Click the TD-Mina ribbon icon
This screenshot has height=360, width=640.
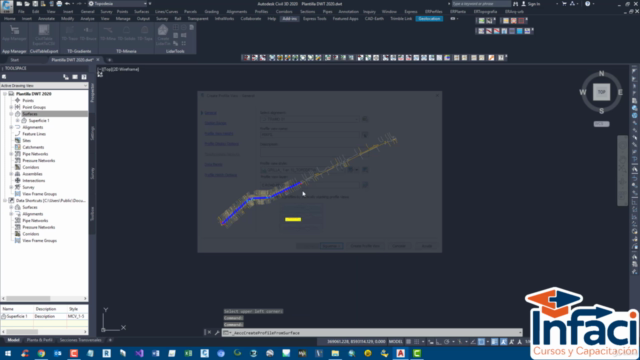tap(108, 33)
